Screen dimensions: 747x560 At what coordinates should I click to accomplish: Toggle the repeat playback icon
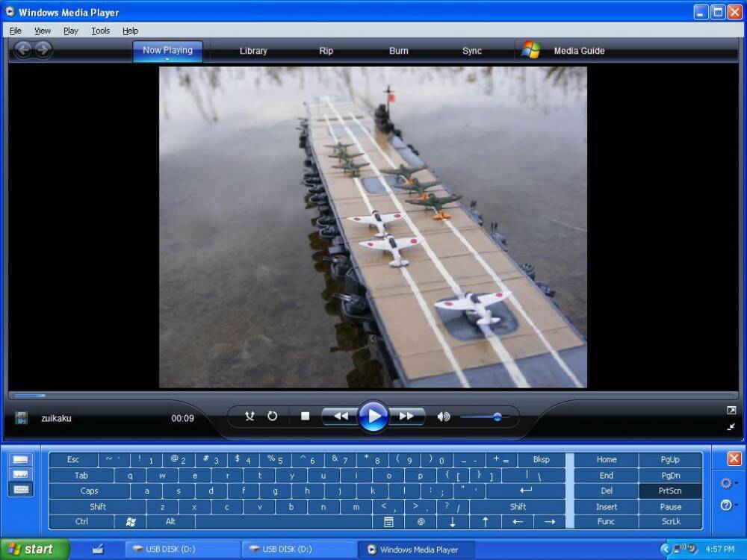(x=273, y=417)
